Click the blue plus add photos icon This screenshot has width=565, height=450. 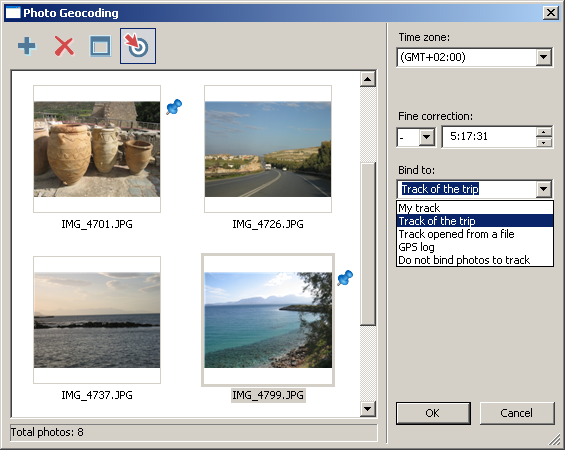click(27, 46)
